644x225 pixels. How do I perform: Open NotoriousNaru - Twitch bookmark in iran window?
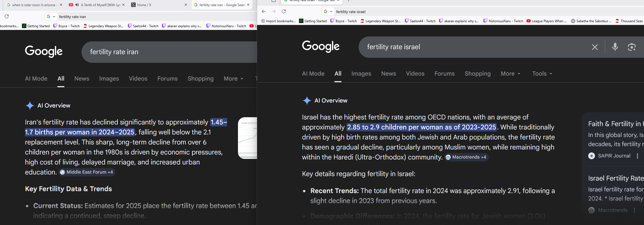pyautogui.click(x=226, y=26)
